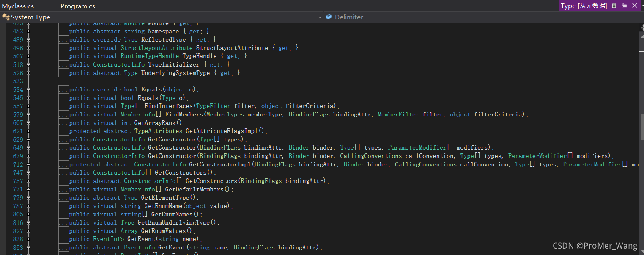
Task: Expand outlining node at line 827
Action: [x=28, y=231]
